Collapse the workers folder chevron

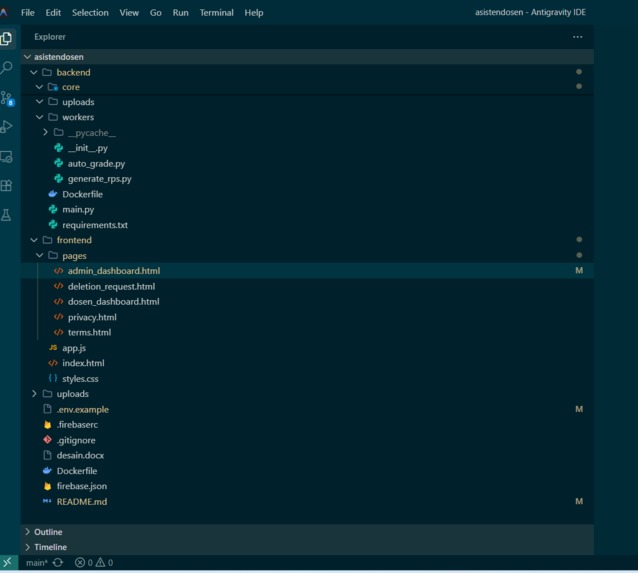(39, 117)
